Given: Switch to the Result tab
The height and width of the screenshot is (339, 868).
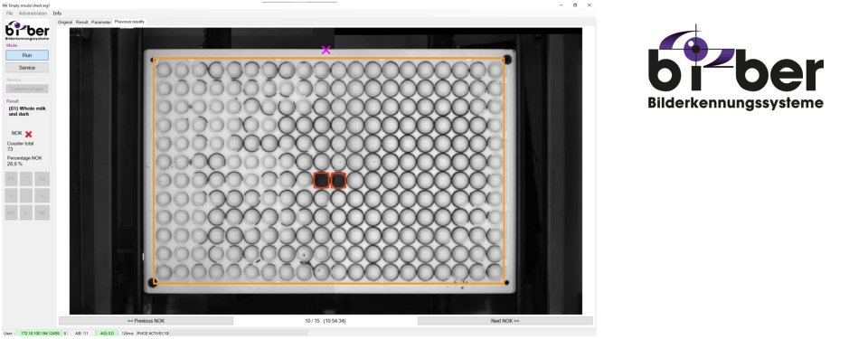Looking at the screenshot, I should (82, 23).
